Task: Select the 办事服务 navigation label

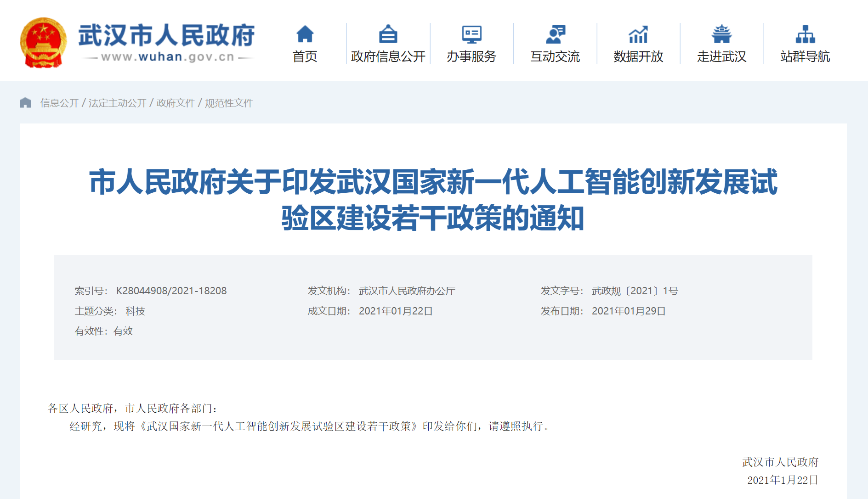Action: [x=471, y=56]
